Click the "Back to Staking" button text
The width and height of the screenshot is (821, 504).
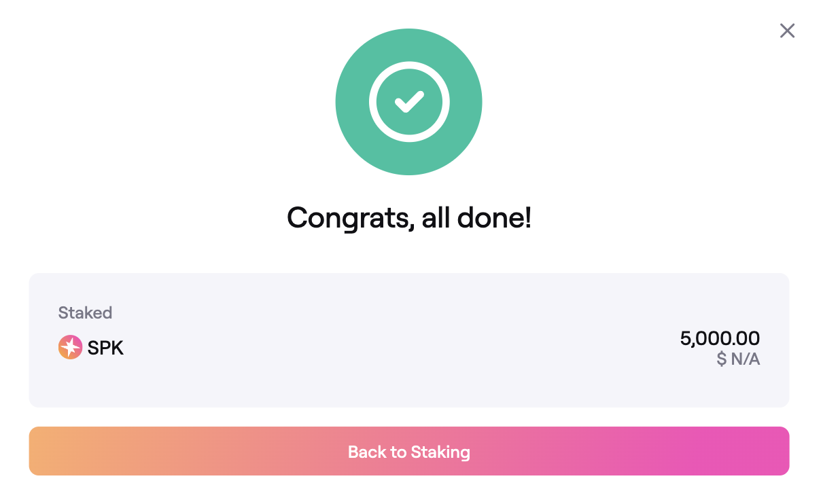pyautogui.click(x=409, y=452)
